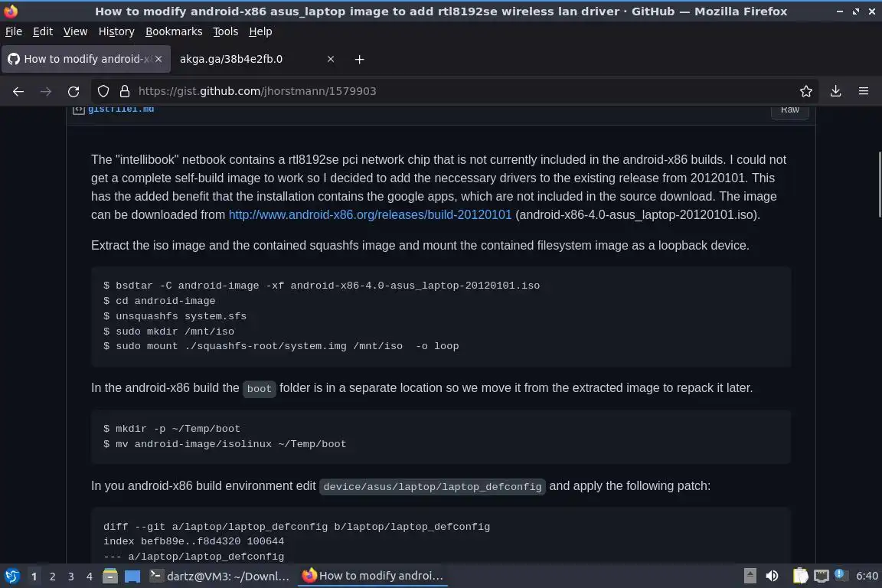Select Firefox 'How to modify androi…' taskbar item
Image resolution: width=882 pixels, height=588 pixels.
pos(373,576)
